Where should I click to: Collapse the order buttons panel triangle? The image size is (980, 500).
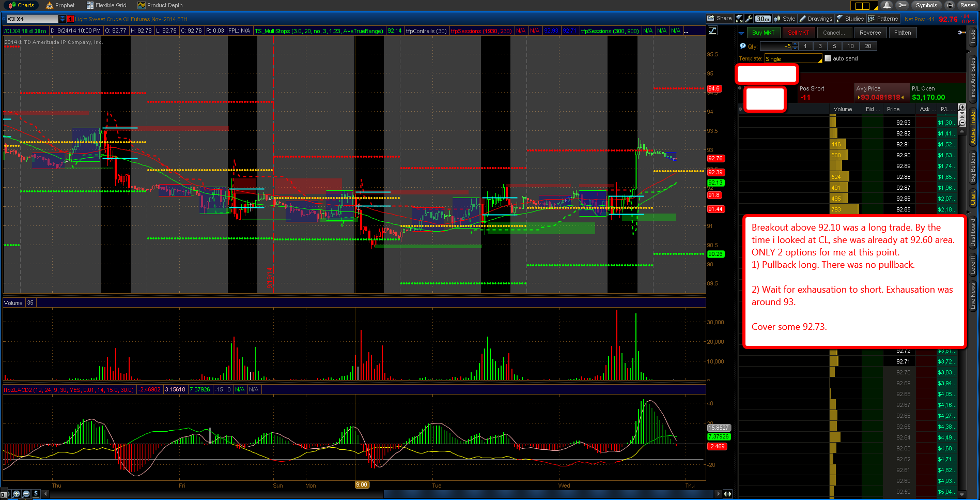pos(741,33)
